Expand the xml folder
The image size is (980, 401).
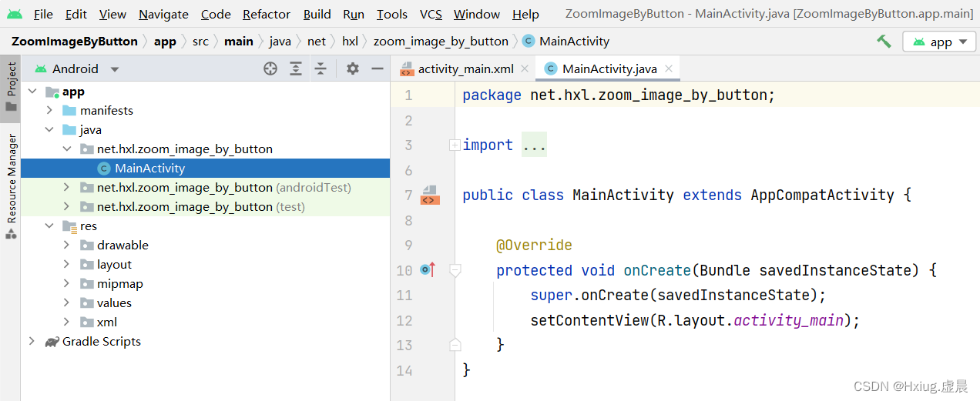click(x=66, y=322)
